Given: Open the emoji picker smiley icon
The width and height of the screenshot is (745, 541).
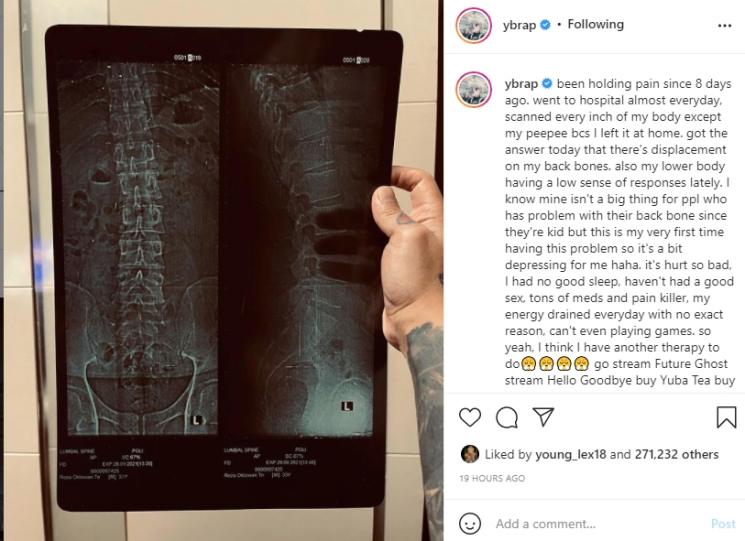Looking at the screenshot, I should (x=470, y=524).
